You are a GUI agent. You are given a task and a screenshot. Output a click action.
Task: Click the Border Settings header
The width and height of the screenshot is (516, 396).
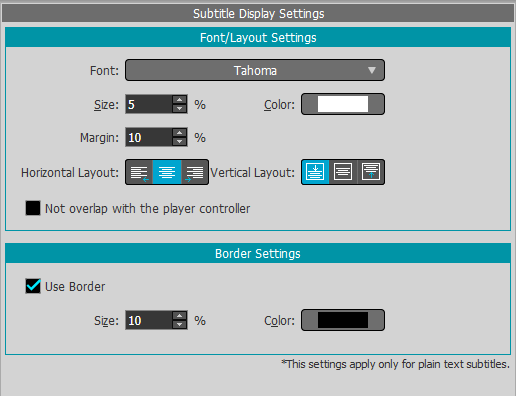coord(258,254)
